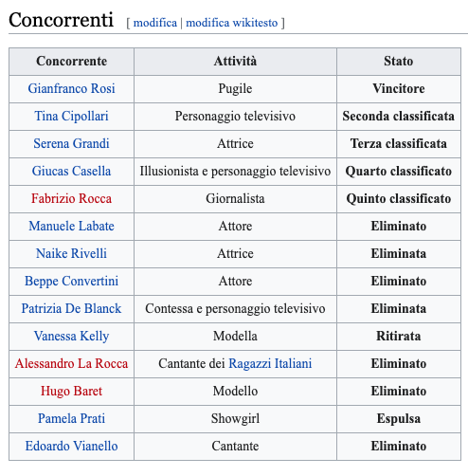
Task: Open Patrizia De Blanck's page
Action: 71,308
